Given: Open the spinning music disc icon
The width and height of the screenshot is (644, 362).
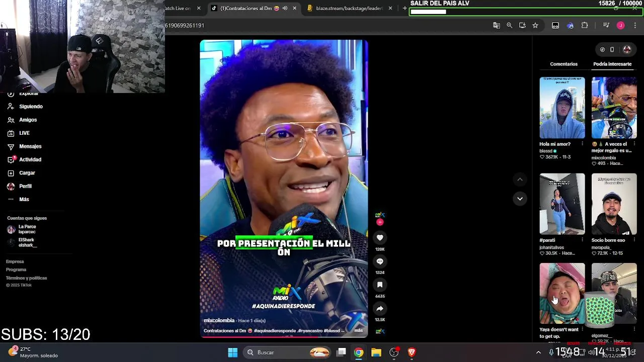Looking at the screenshot, I should (380, 331).
